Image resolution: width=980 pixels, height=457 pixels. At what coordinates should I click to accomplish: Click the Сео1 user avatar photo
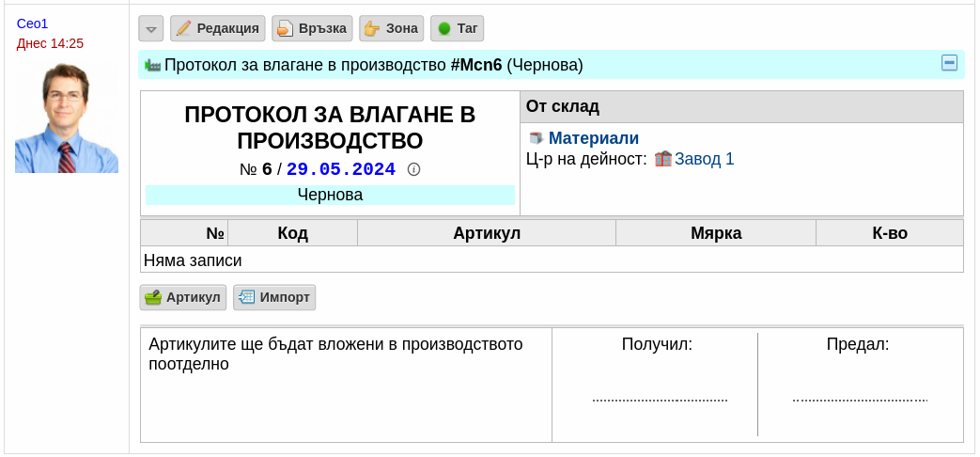click(67, 118)
